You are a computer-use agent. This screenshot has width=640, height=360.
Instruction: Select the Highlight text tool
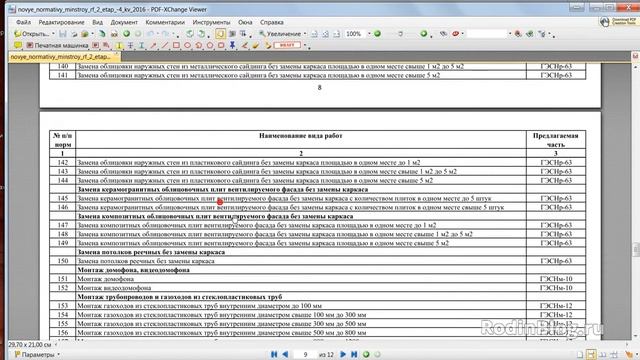click(119, 45)
